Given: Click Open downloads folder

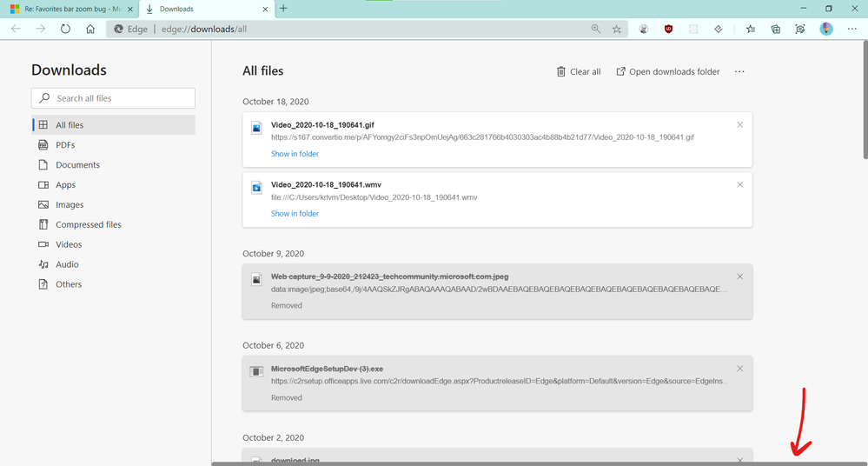Looking at the screenshot, I should pos(668,71).
